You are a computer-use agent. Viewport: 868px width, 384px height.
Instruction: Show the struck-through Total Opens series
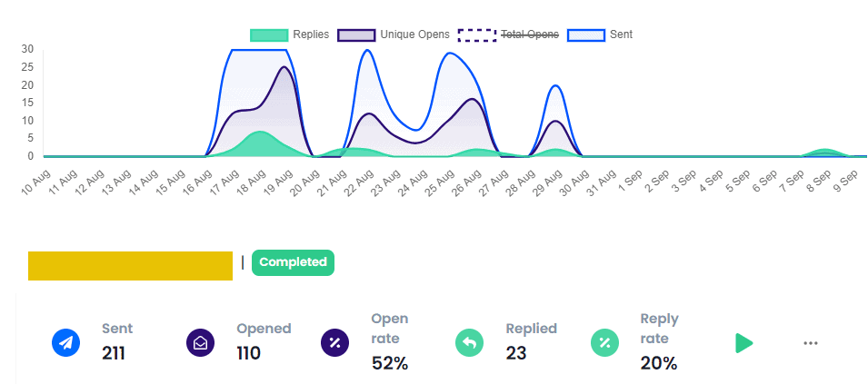pyautogui.click(x=508, y=34)
